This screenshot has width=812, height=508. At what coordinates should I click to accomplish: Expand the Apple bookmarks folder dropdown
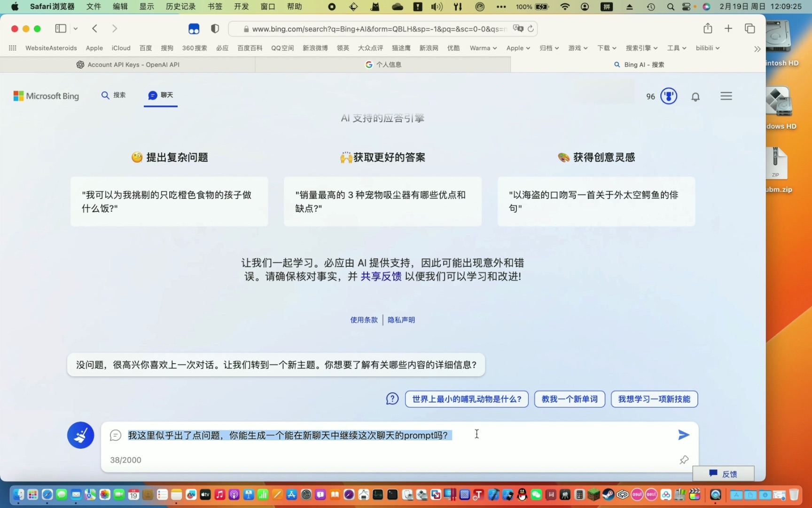(x=518, y=48)
